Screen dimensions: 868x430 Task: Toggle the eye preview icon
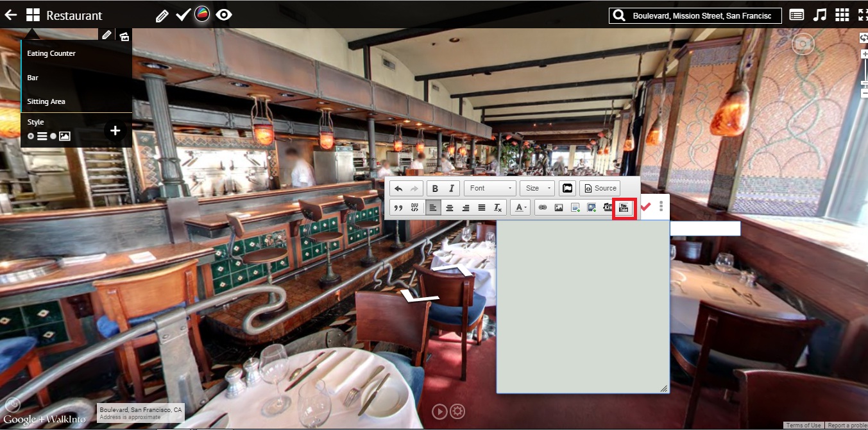[x=224, y=15]
